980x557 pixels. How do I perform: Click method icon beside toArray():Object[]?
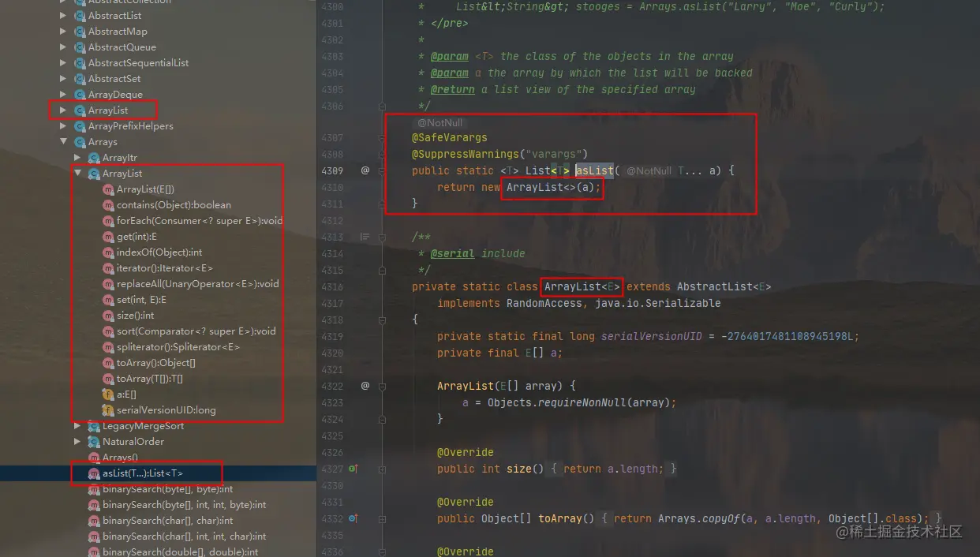point(108,363)
